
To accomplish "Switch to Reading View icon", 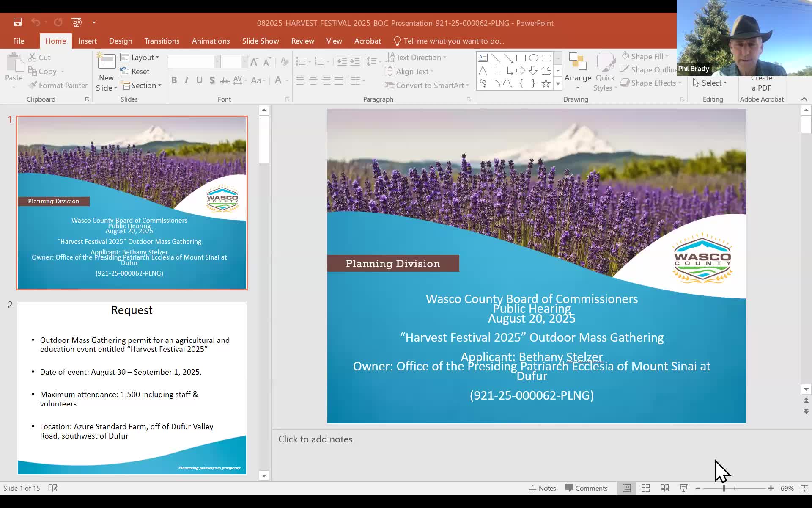I will click(664, 488).
